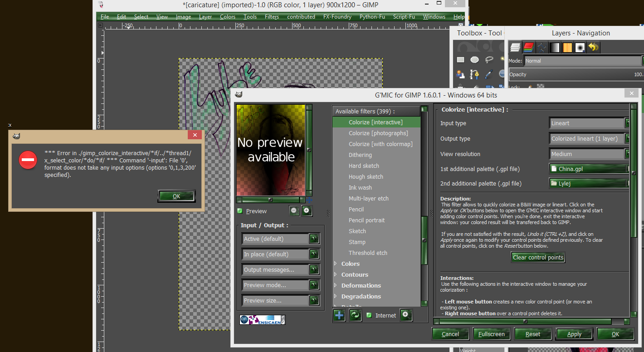Open the In place (default) output dropdown
Screen dimensions: 644x352
(280, 254)
